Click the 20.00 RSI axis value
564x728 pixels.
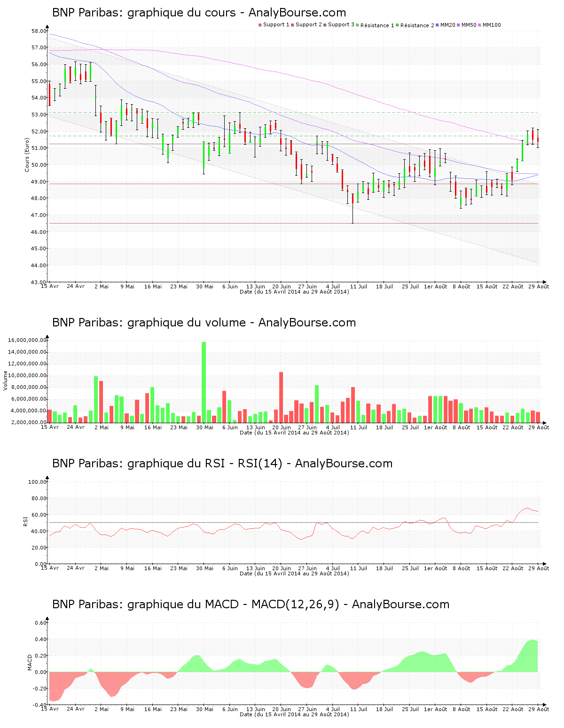(x=39, y=548)
